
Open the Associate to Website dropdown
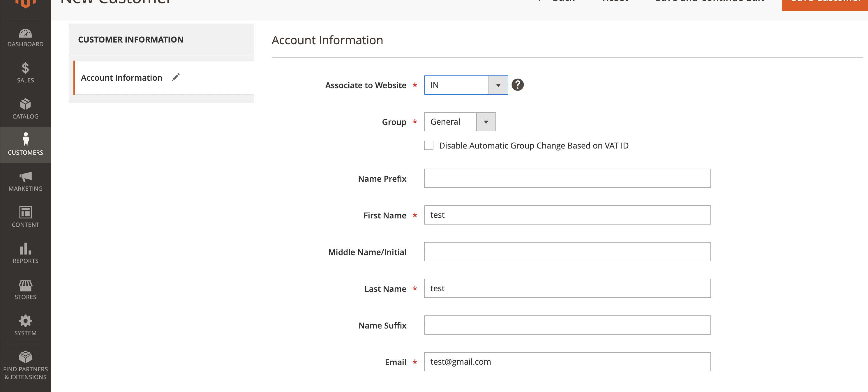[498, 85]
